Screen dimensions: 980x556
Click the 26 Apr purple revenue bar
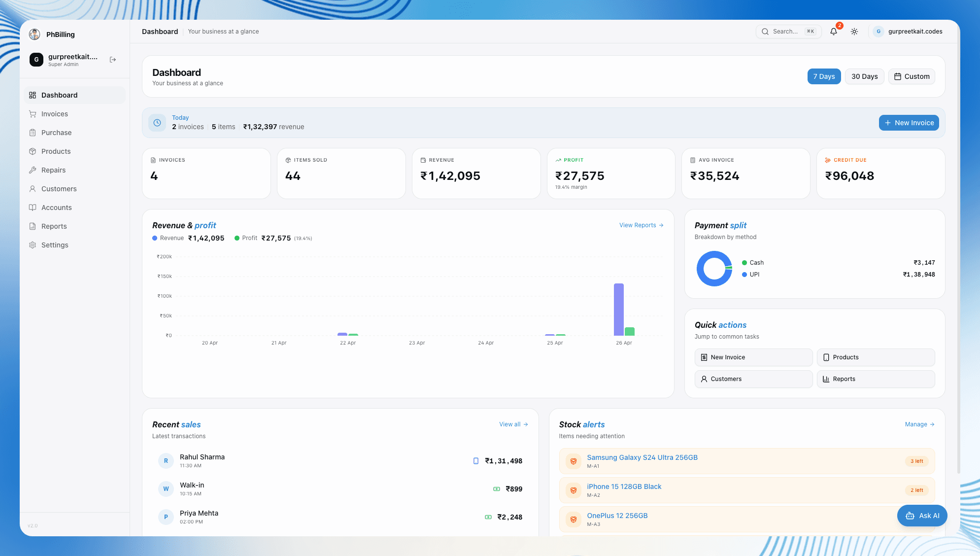(x=618, y=310)
